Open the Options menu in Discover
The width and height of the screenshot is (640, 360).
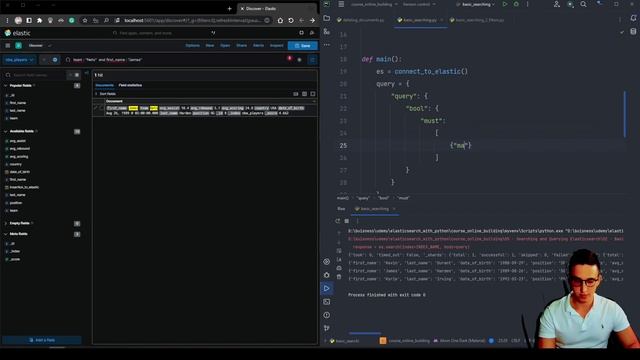coord(192,46)
